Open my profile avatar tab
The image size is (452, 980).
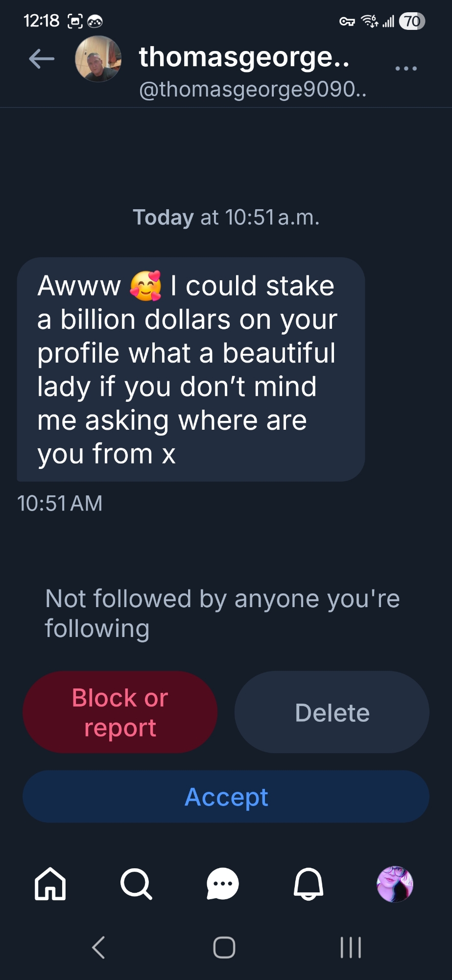[x=395, y=884]
